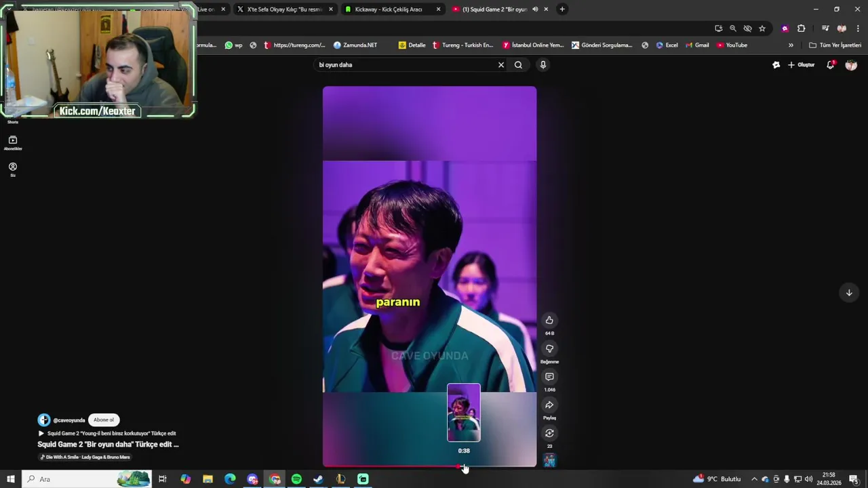Open a new browser tab
This screenshot has height=488, width=868.
pyautogui.click(x=562, y=9)
